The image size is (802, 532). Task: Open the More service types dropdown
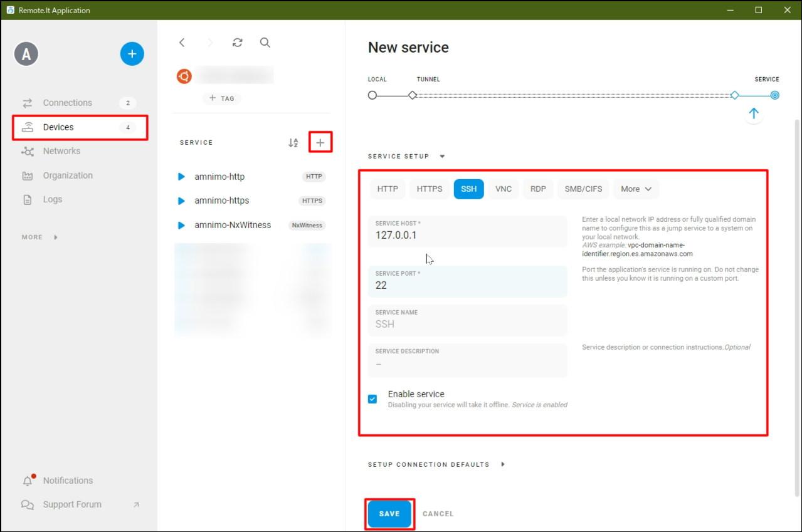click(x=636, y=189)
